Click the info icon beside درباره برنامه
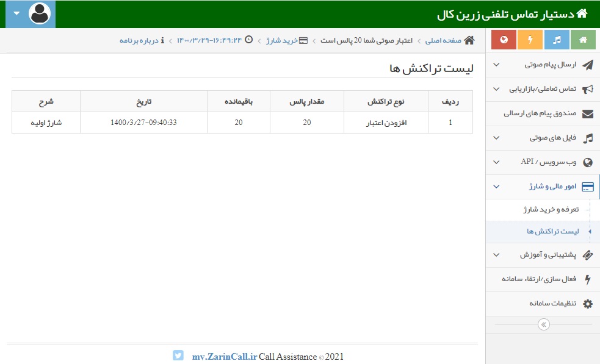Screen dimensions: 600x364 click(162, 40)
